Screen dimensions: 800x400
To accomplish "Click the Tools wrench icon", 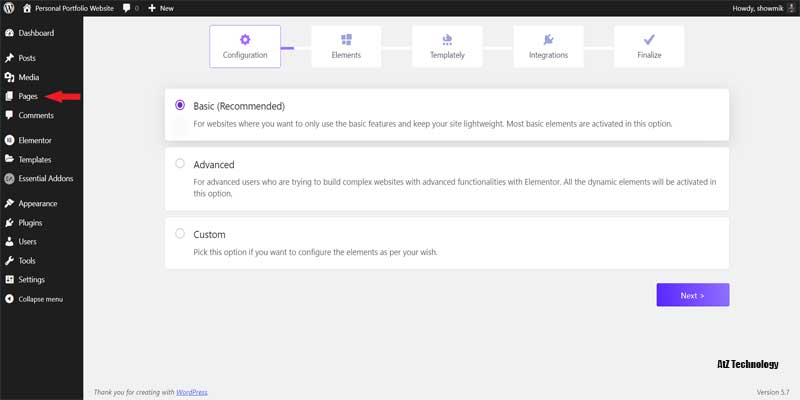I will pos(9,261).
